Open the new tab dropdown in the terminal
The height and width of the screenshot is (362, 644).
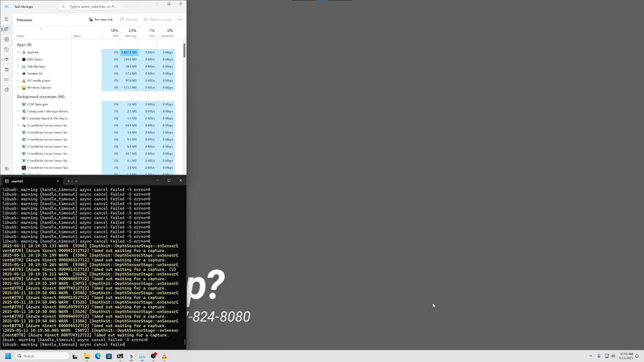tap(76, 181)
